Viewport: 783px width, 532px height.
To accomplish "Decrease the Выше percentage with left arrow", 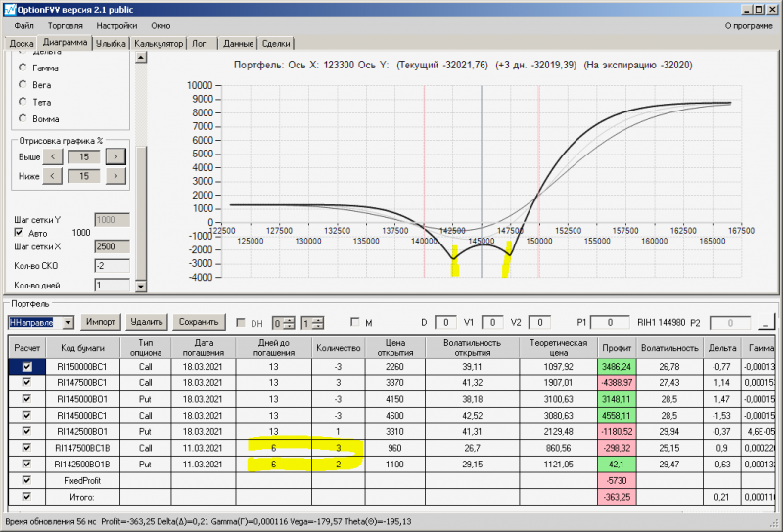I will point(56,155).
